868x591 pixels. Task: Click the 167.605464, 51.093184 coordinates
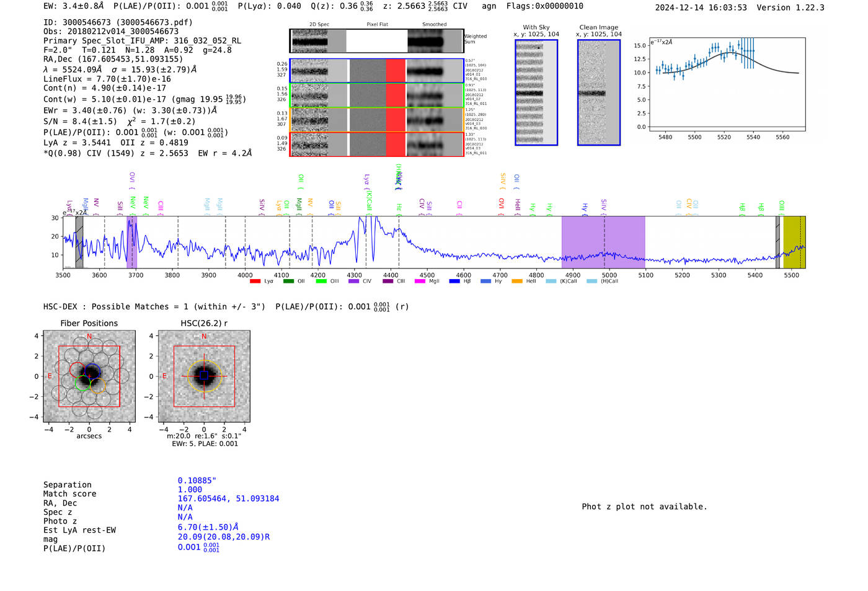click(228, 499)
